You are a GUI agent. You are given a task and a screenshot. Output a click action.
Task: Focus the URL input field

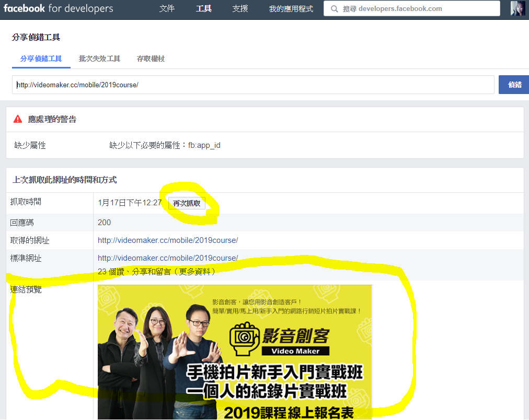click(253, 85)
